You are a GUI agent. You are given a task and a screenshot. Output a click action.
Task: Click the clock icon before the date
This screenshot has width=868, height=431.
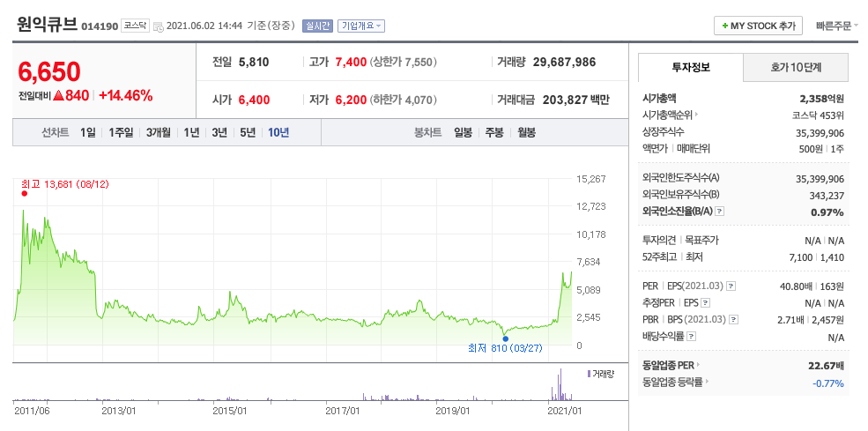(159, 26)
